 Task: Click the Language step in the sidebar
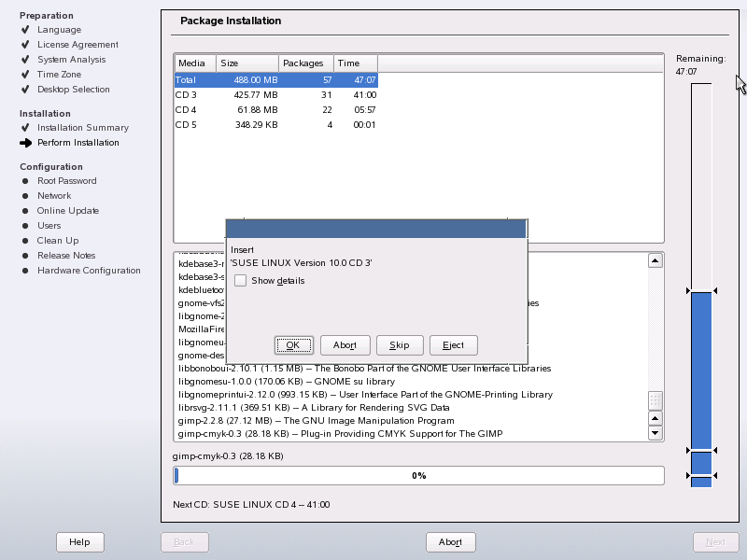coord(60,30)
